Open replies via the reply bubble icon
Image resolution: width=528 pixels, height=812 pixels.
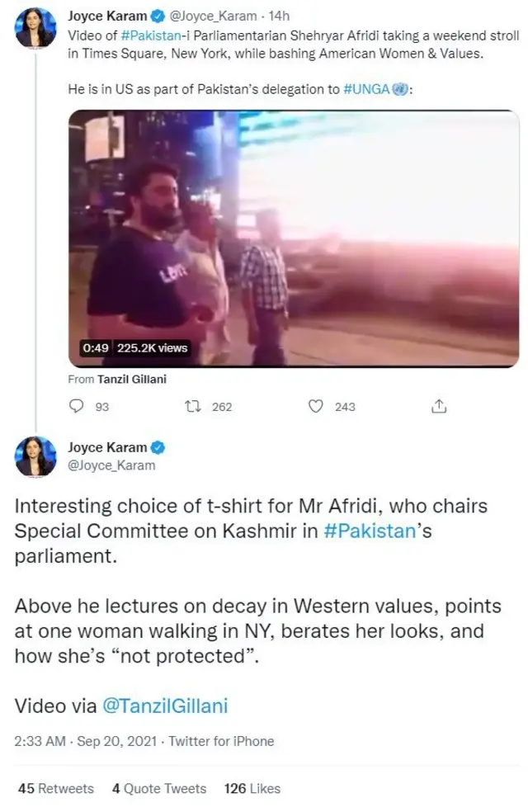(77, 406)
